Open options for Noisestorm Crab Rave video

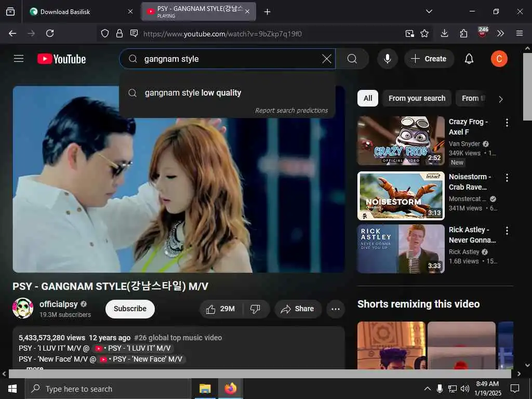(507, 178)
